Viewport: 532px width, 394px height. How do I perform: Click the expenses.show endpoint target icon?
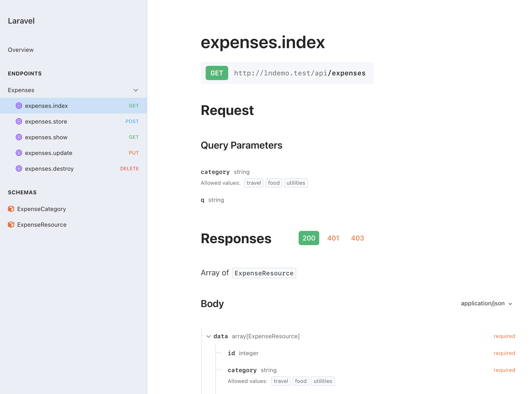pos(19,137)
